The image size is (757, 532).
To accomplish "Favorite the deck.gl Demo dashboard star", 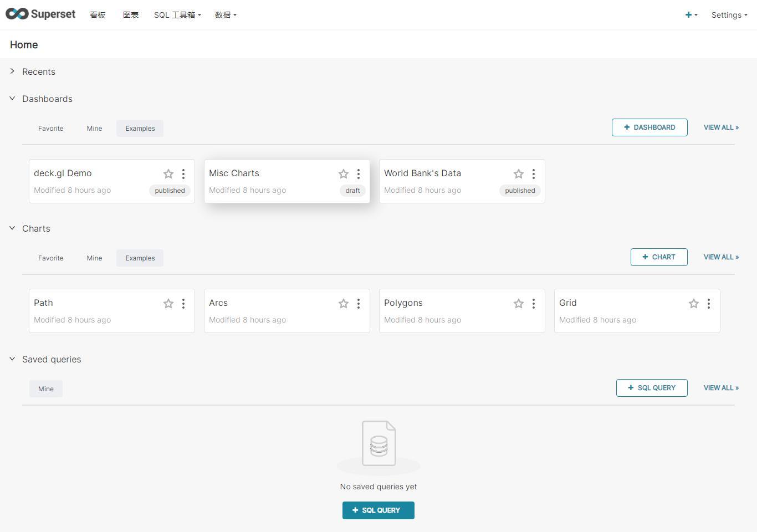I will click(x=168, y=174).
